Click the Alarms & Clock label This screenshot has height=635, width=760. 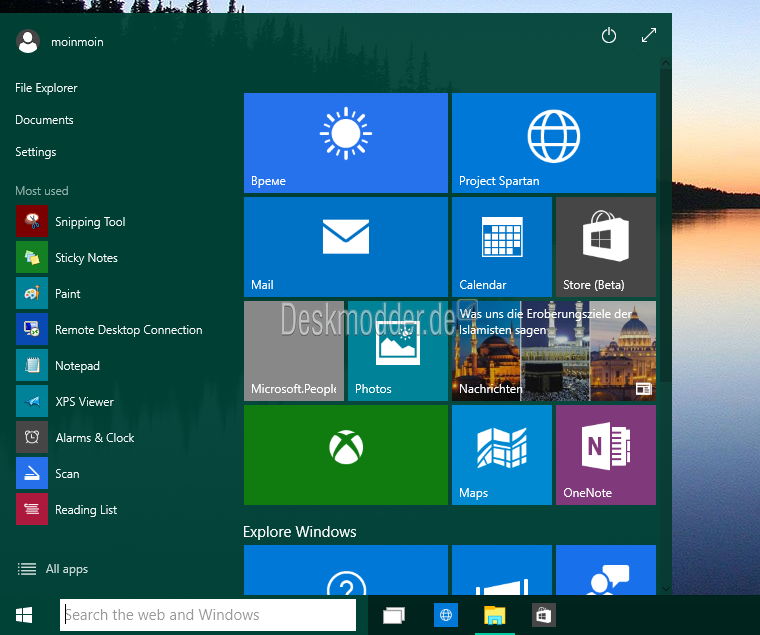95,438
